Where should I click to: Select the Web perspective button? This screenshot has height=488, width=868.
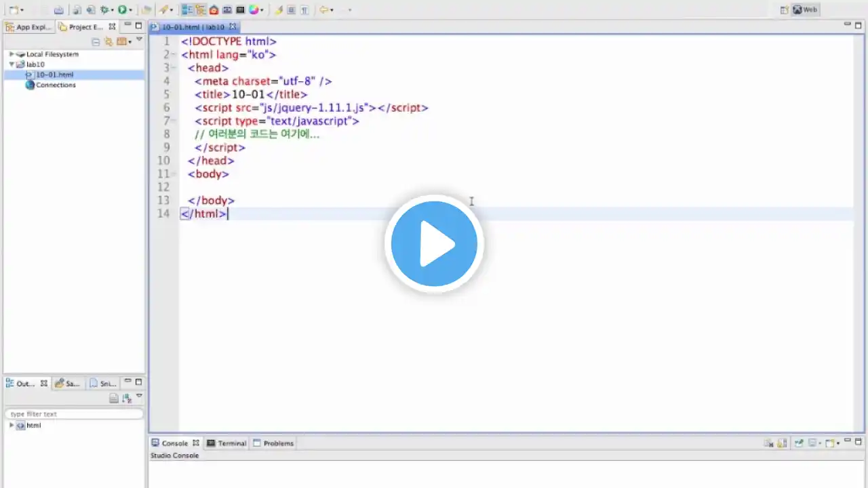click(806, 10)
